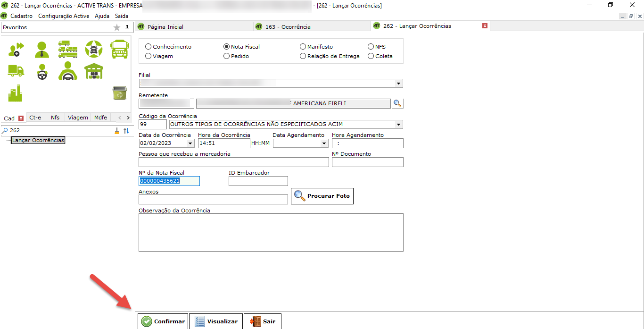
Task: Open the star truck badge favorite icon
Action: point(93,49)
